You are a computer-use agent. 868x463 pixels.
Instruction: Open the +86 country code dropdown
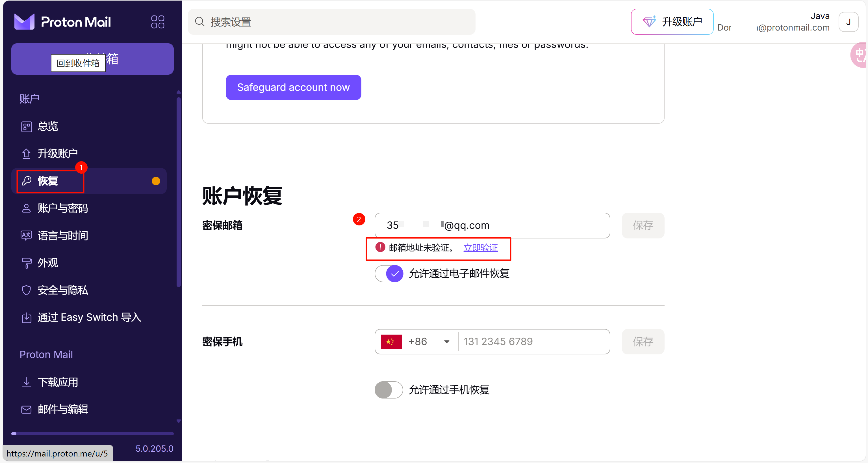pyautogui.click(x=416, y=342)
